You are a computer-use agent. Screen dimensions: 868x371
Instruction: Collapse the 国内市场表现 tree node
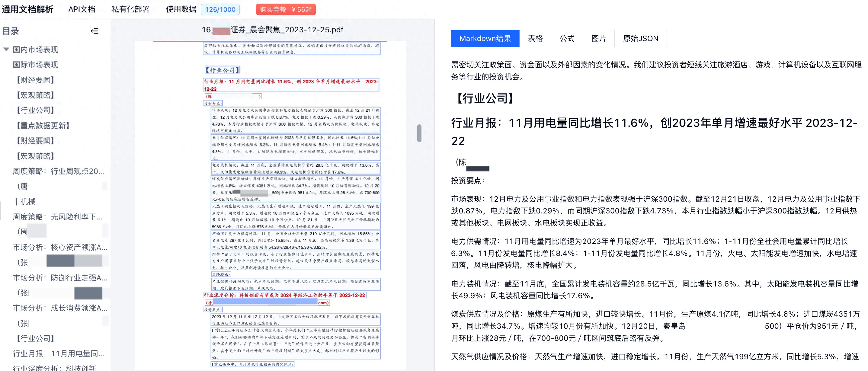pos(6,50)
